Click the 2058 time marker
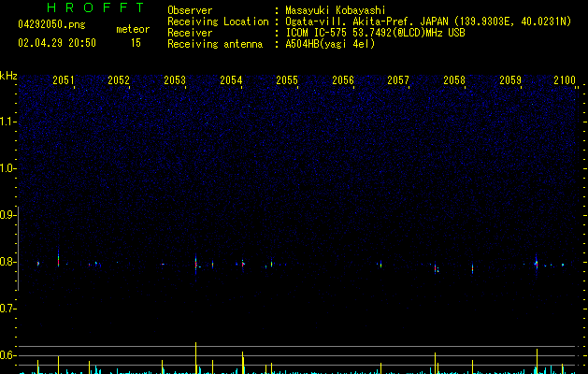The width and height of the screenshot is (588, 374). (x=454, y=79)
